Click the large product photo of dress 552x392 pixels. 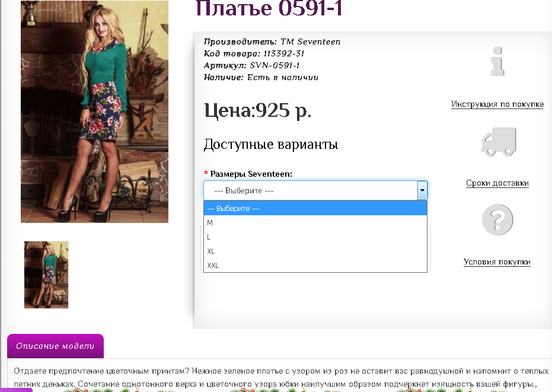[94, 111]
